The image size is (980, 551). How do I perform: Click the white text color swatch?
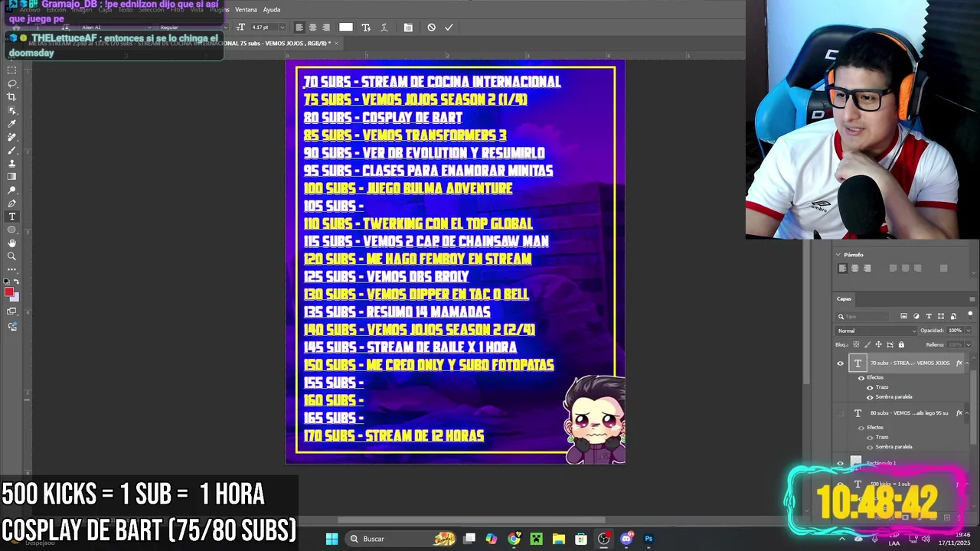tap(346, 28)
